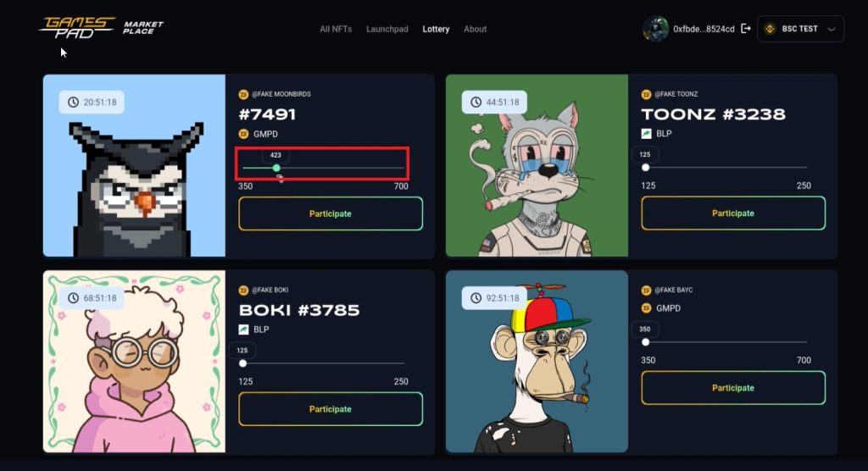Viewport: 868px width, 471px height.
Task: Open the Boki #3785 artwork thumbnail
Action: coord(134,362)
